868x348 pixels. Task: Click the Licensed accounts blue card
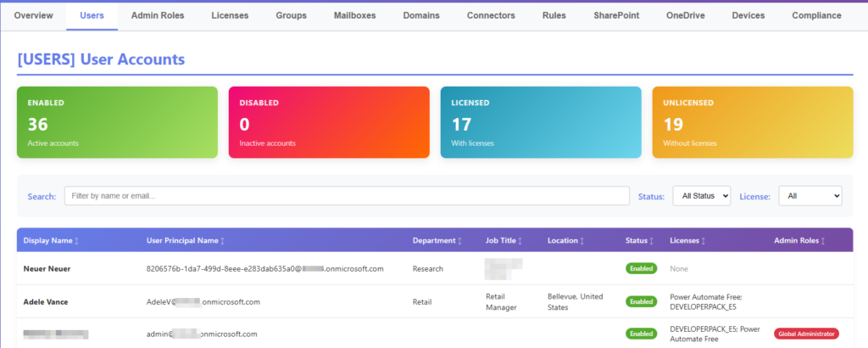(540, 122)
